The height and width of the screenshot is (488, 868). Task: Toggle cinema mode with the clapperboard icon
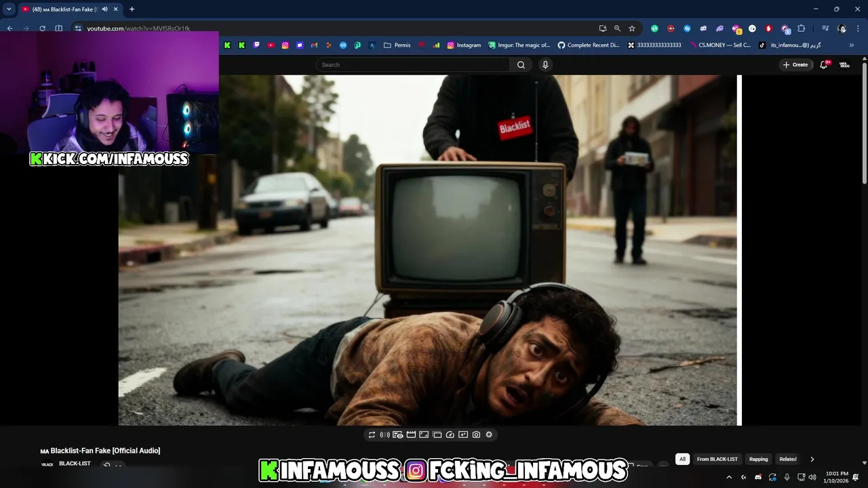411,434
